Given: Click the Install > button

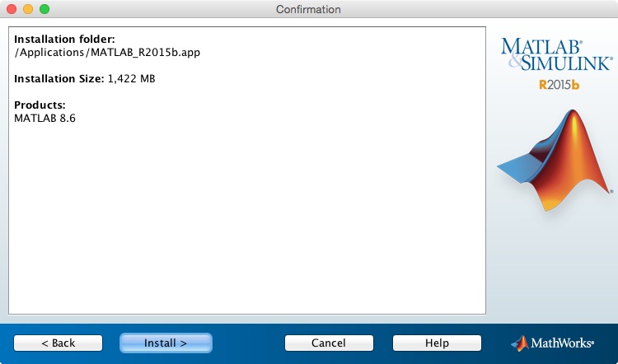Looking at the screenshot, I should 166,343.
